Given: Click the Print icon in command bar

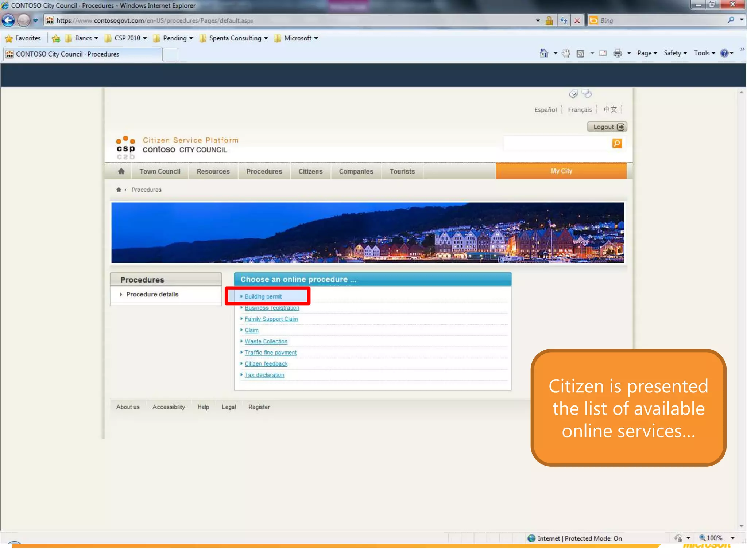Looking at the screenshot, I should pos(618,53).
